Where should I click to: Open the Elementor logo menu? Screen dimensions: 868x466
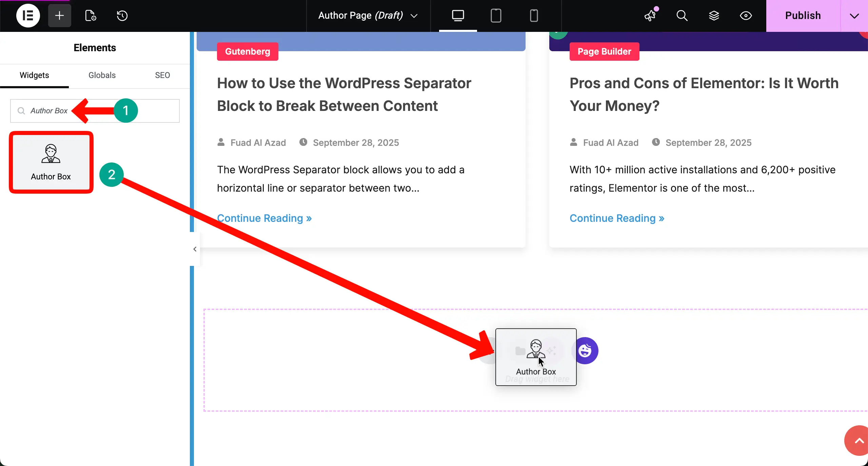pos(28,16)
